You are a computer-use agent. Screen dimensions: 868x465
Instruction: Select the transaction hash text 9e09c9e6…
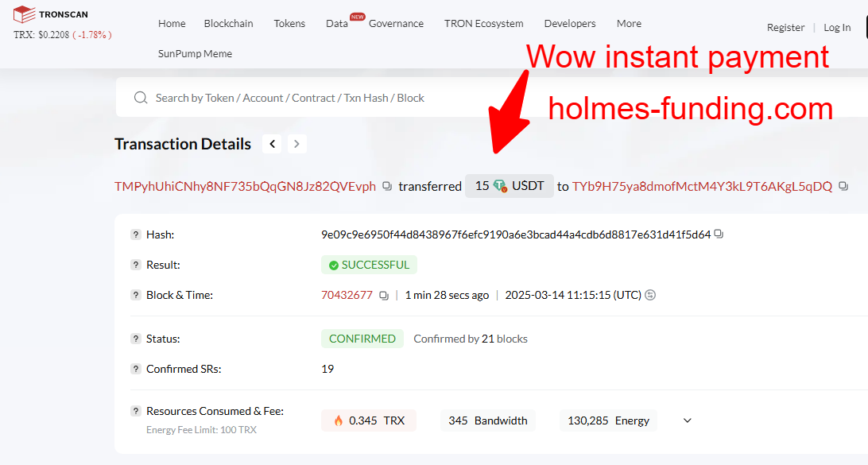[x=516, y=234]
